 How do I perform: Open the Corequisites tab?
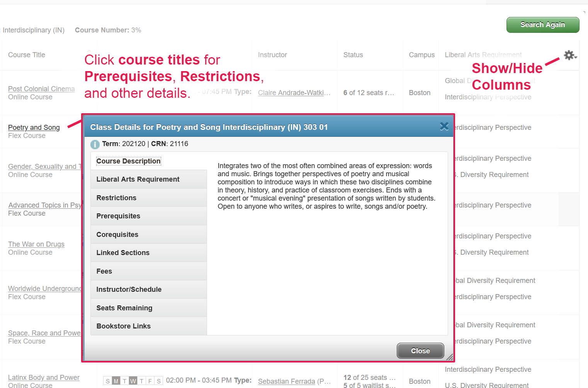tap(149, 235)
